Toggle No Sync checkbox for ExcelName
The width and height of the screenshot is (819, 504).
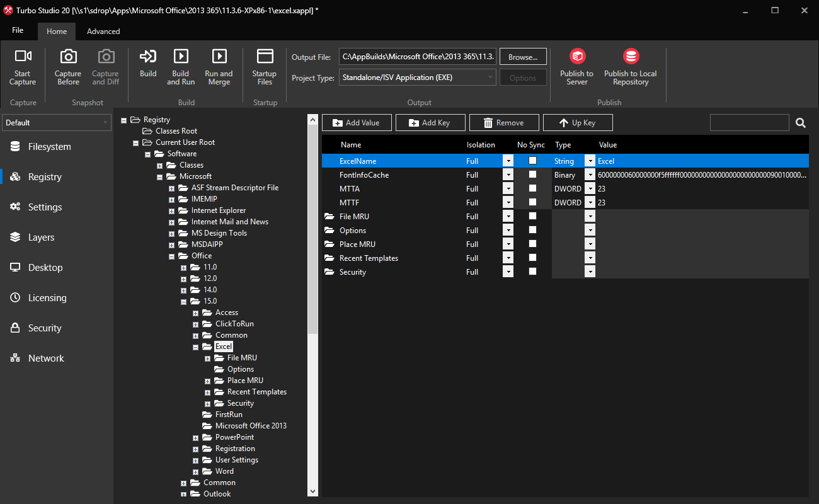click(x=532, y=161)
